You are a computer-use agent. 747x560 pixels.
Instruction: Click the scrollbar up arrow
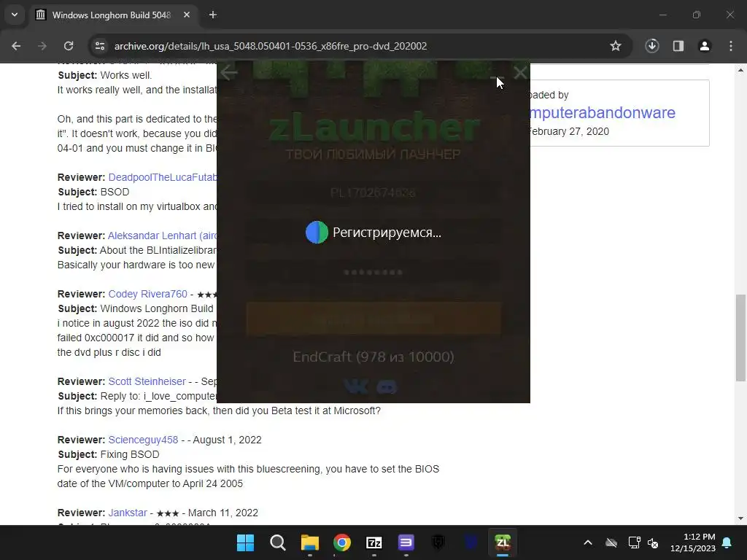740,70
